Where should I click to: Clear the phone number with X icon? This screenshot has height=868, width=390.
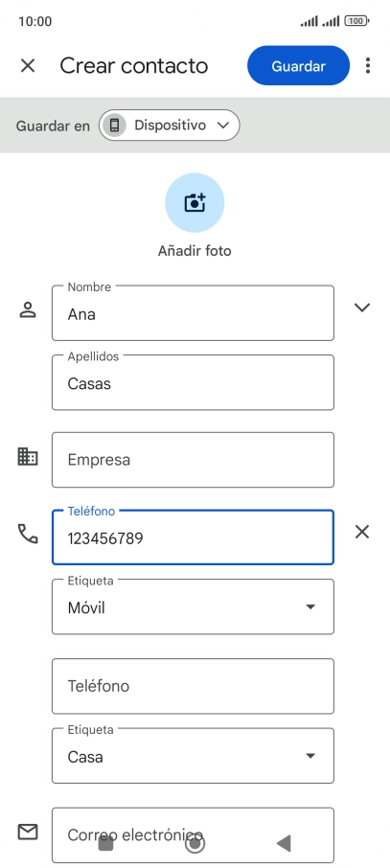click(x=362, y=532)
